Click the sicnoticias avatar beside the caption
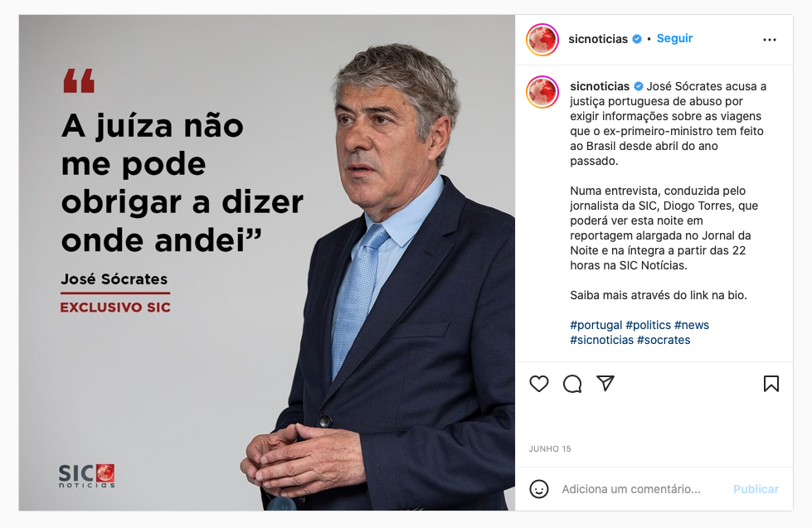The height and width of the screenshot is (528, 812). (x=542, y=92)
